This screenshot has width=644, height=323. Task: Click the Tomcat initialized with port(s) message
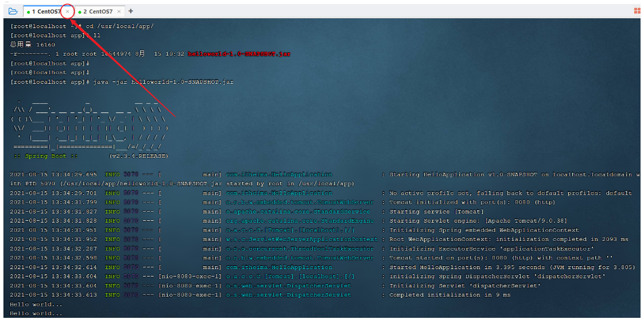pos(472,203)
